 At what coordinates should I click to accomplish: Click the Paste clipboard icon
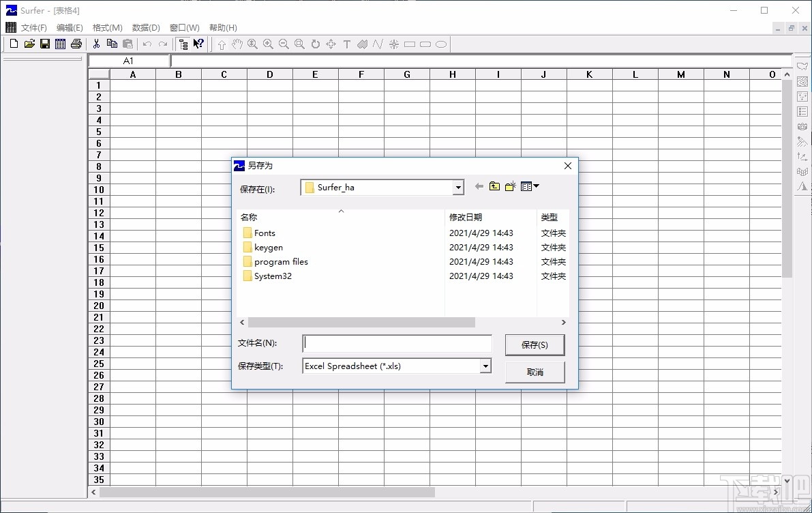click(127, 44)
